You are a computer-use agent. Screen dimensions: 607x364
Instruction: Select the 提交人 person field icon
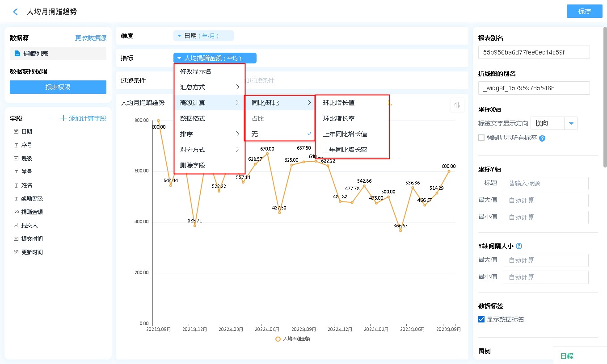click(x=16, y=226)
